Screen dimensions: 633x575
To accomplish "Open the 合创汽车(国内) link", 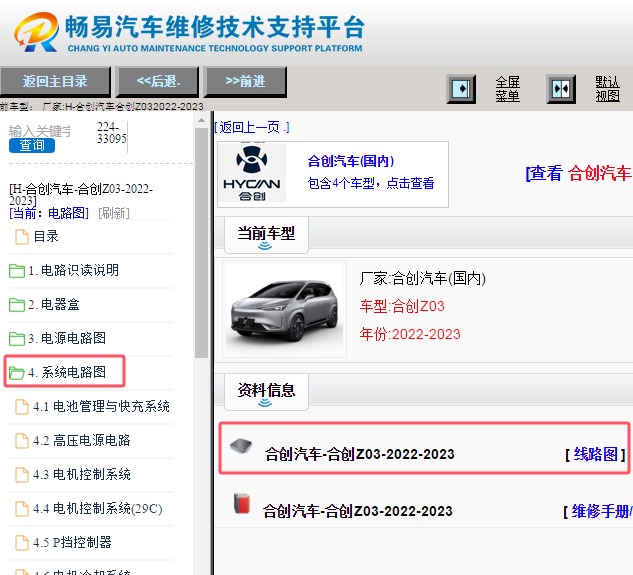I will pos(351,161).
